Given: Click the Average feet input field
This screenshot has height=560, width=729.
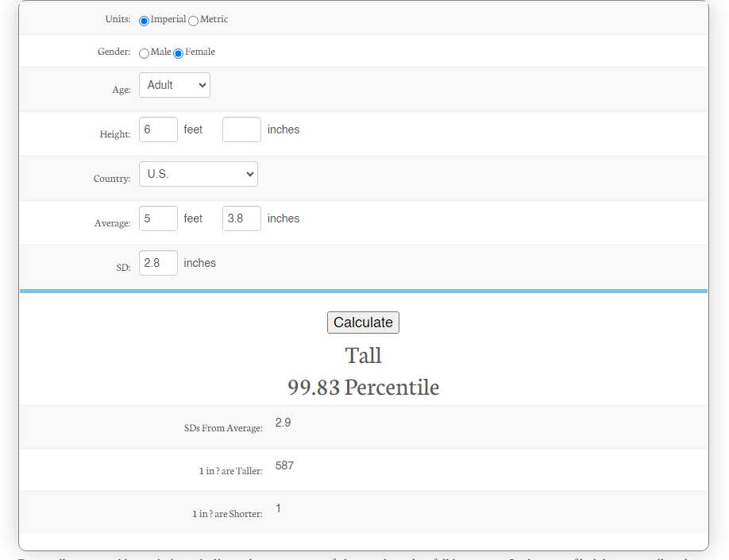Looking at the screenshot, I should (x=158, y=218).
